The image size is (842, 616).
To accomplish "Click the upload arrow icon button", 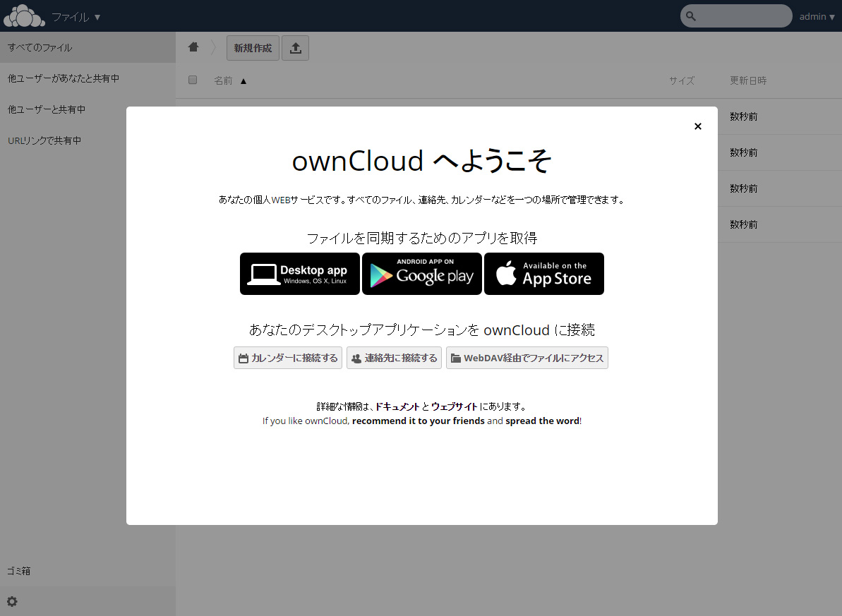I will 295,48.
